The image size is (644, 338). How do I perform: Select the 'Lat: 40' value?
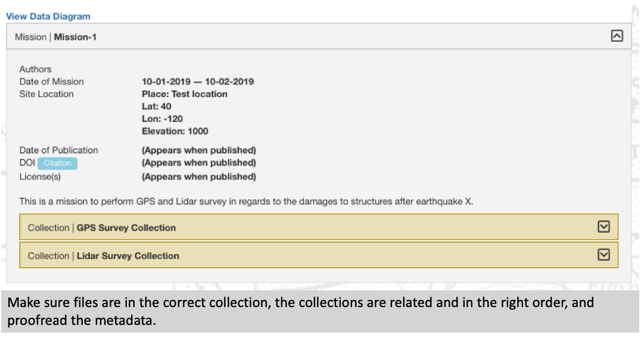(156, 107)
